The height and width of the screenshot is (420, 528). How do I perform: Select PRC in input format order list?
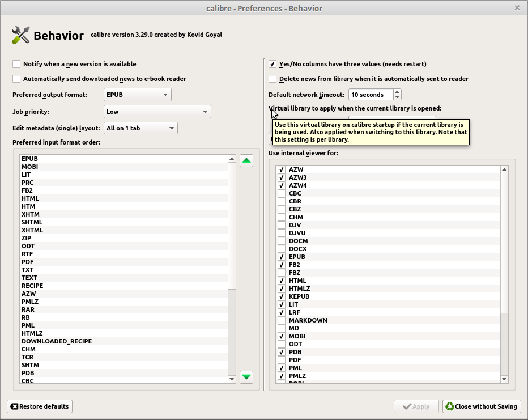124,183
